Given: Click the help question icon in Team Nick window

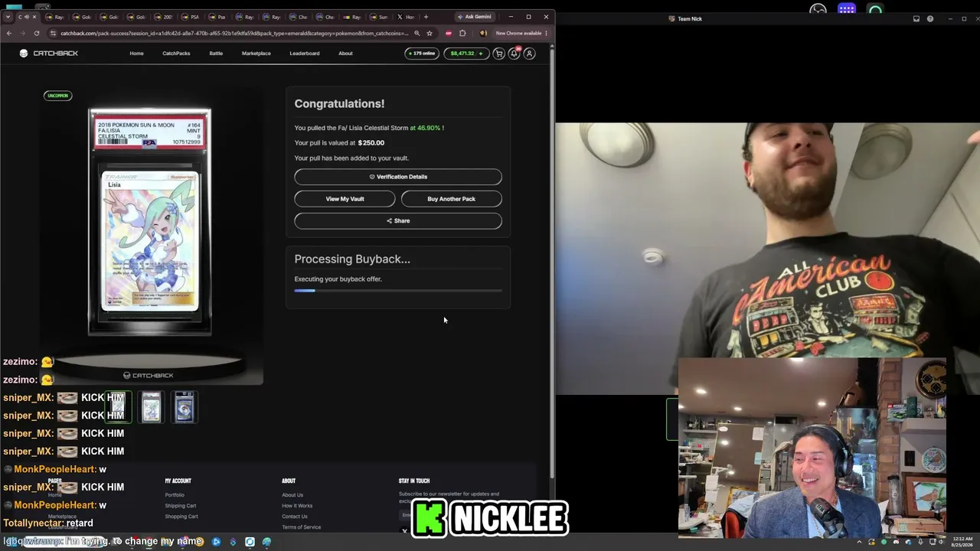Looking at the screenshot, I should click(930, 18).
